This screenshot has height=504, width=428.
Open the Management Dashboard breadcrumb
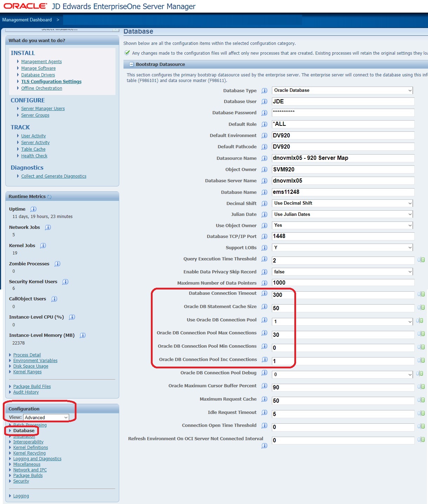click(x=27, y=20)
